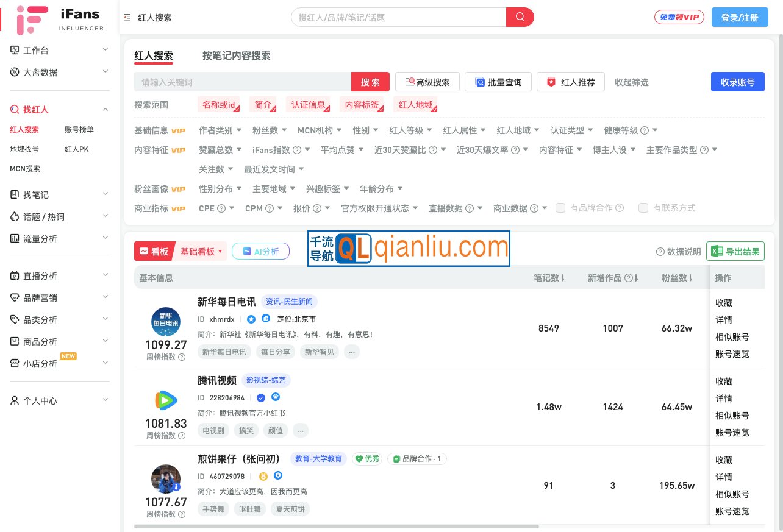
Task: Check the 有联系方式 checkbox
Action: [643, 208]
